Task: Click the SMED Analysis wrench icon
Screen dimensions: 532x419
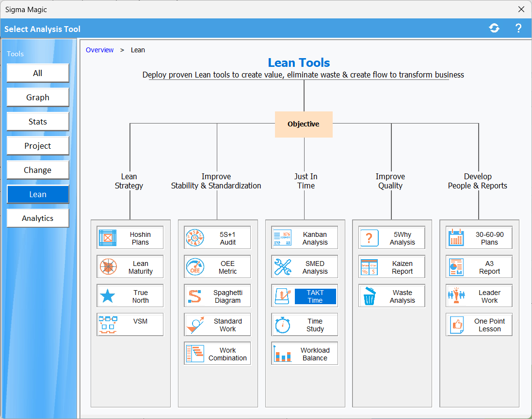Action: point(282,267)
